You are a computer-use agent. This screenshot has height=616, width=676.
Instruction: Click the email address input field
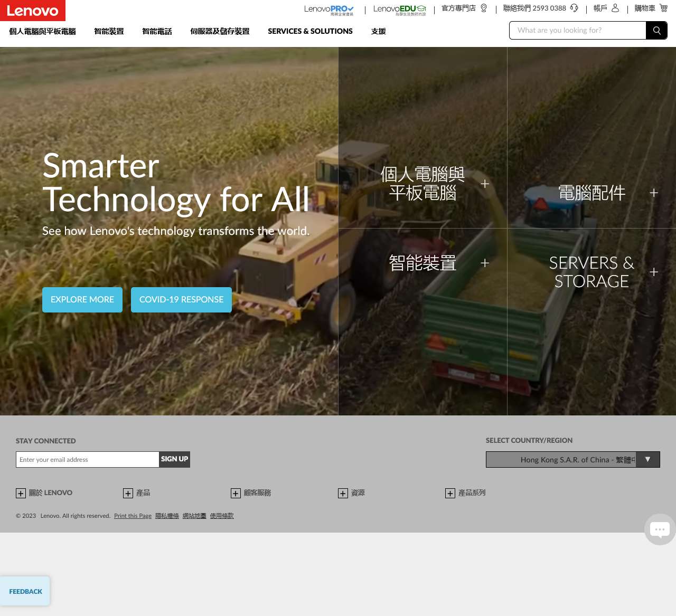(x=88, y=460)
